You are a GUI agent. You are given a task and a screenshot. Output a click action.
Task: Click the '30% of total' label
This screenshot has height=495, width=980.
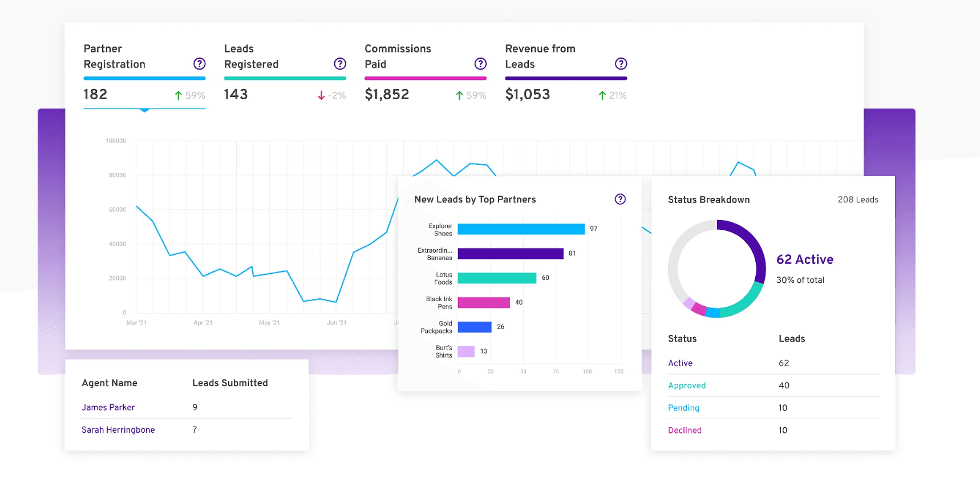(800, 280)
